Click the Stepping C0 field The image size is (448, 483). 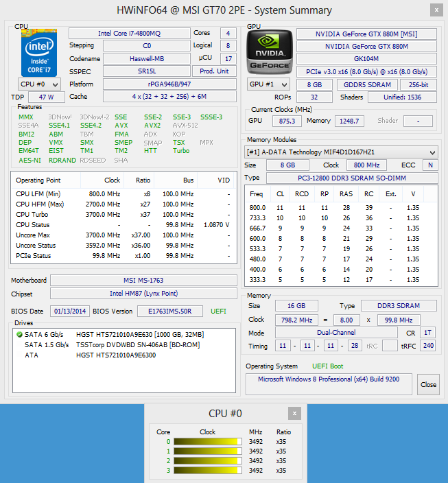[147, 46]
